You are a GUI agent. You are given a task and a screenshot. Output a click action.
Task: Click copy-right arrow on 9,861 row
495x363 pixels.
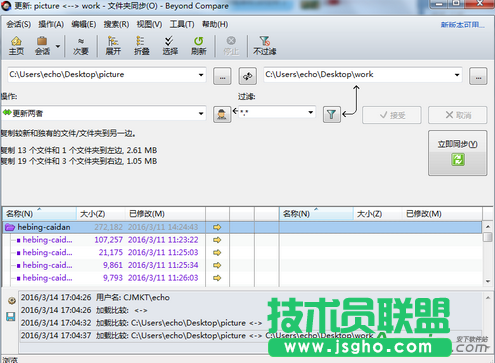217,265
